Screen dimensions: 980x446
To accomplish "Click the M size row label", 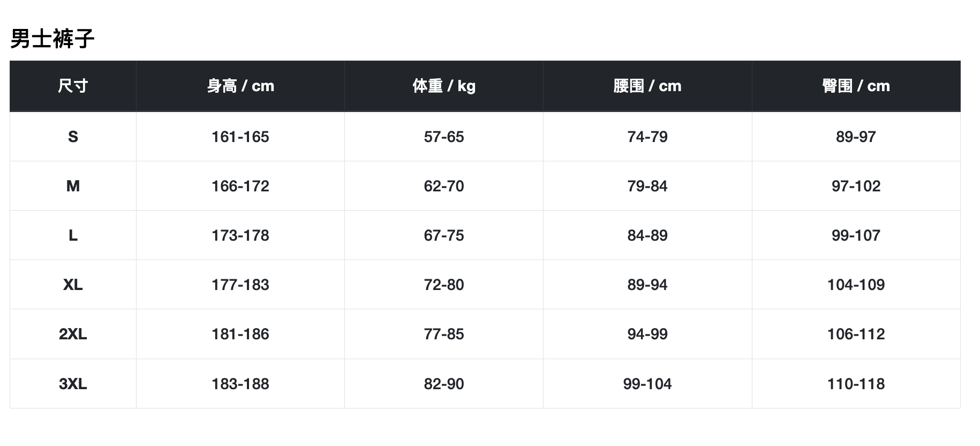I will tap(73, 186).
